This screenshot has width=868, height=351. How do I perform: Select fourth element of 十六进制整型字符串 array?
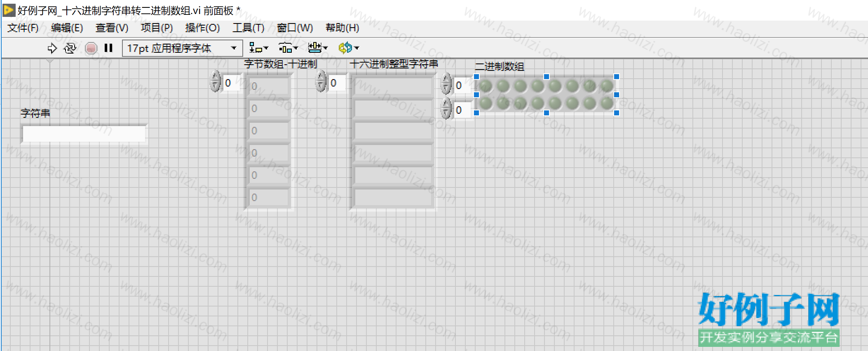pyautogui.click(x=393, y=153)
